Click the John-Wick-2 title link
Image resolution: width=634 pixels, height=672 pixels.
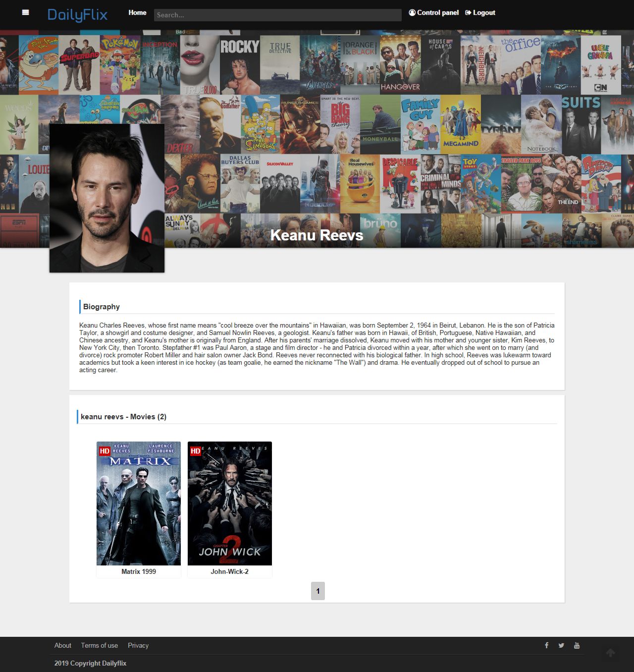click(230, 571)
